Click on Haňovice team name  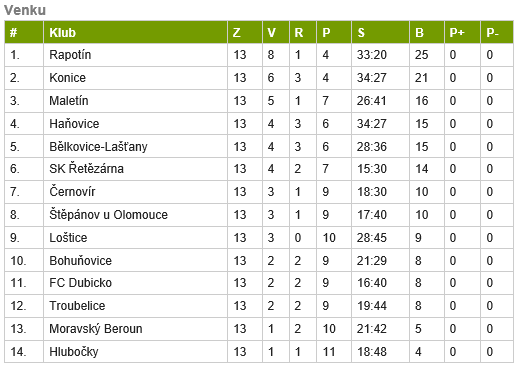point(74,124)
